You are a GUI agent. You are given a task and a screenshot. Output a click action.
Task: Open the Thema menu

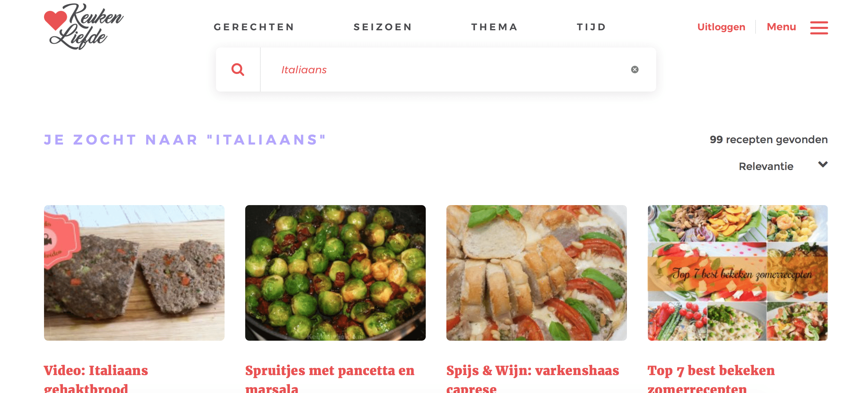click(495, 27)
